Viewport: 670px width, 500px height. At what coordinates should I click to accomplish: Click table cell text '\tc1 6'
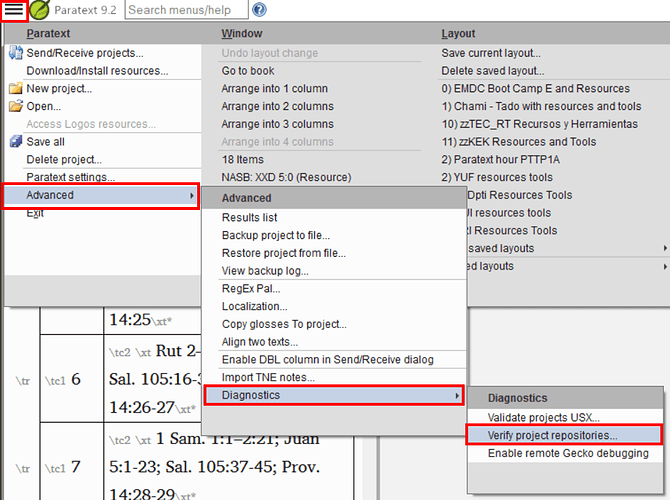pyautogui.click(x=63, y=379)
